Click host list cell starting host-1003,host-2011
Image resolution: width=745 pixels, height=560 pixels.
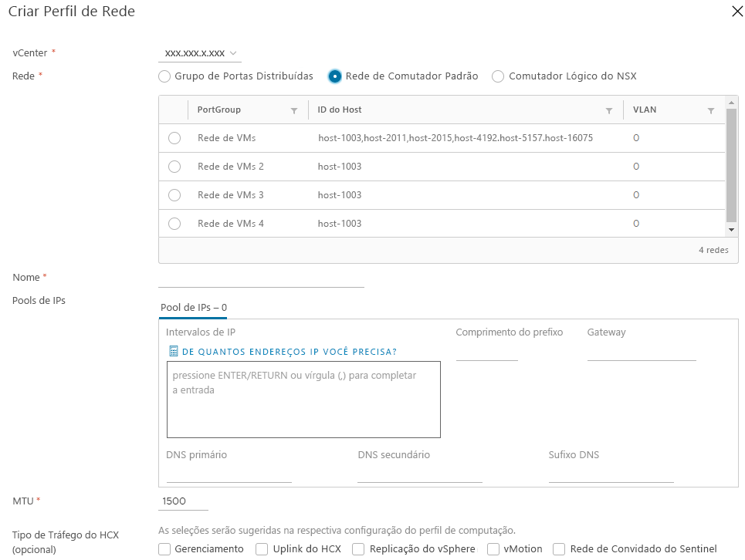point(455,138)
